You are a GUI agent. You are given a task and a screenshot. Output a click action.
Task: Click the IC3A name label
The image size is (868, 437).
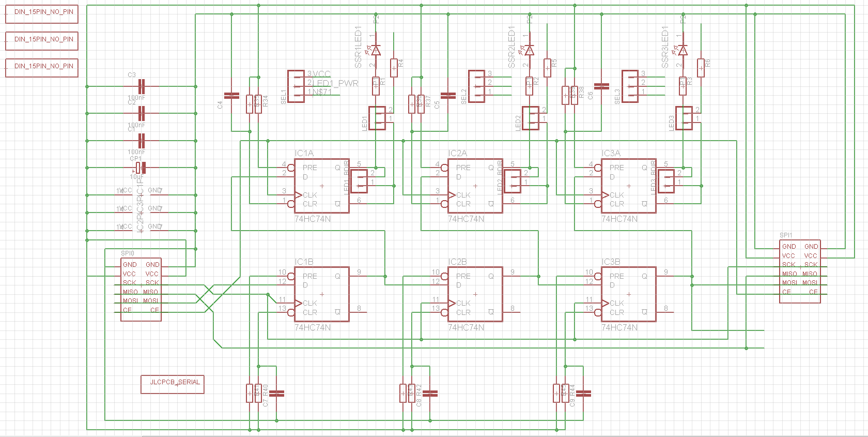pyautogui.click(x=611, y=153)
